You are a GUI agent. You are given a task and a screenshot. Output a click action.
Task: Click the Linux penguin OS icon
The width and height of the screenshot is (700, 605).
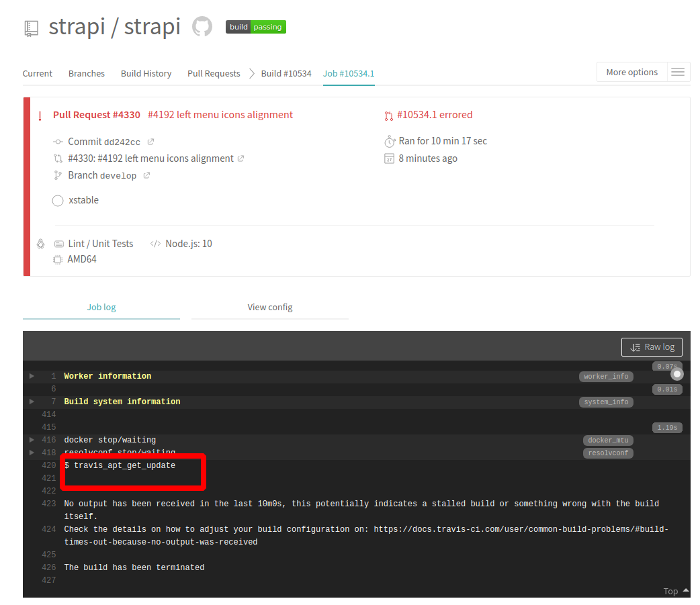point(40,243)
